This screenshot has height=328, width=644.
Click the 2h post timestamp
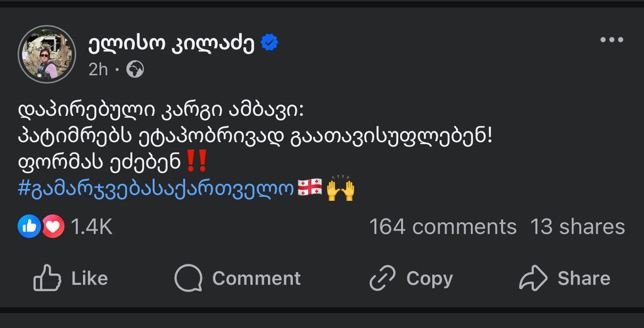click(x=98, y=69)
